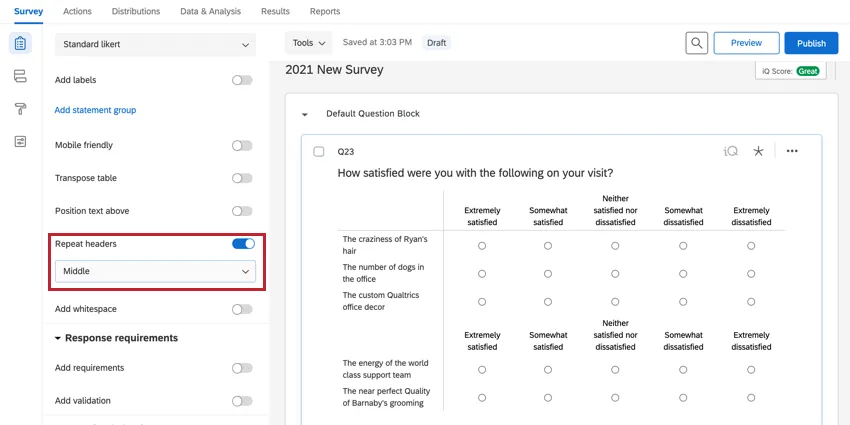This screenshot has height=425, width=850.
Task: Open the Middle repeat headers dropdown
Action: [155, 271]
